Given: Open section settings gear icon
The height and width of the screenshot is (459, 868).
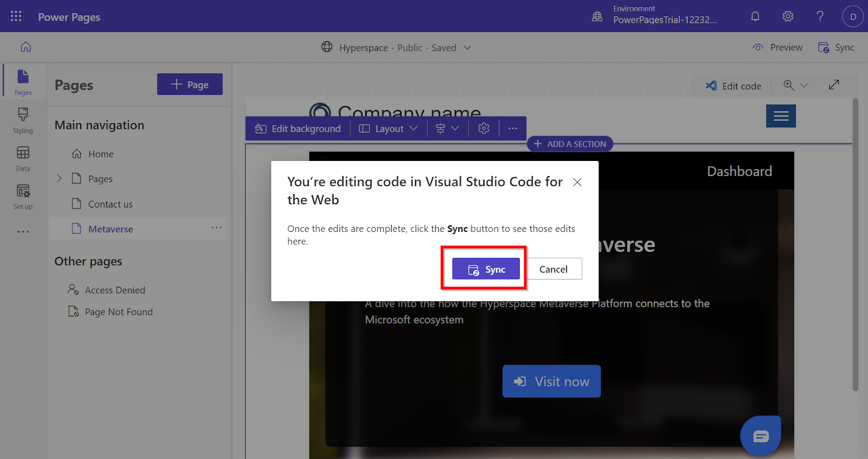Looking at the screenshot, I should coord(484,128).
